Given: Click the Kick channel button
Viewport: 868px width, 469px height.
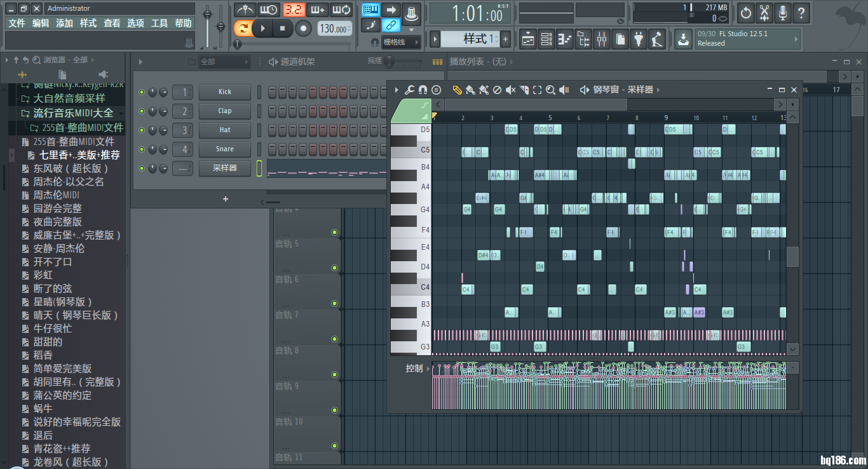Looking at the screenshot, I should tap(225, 92).
